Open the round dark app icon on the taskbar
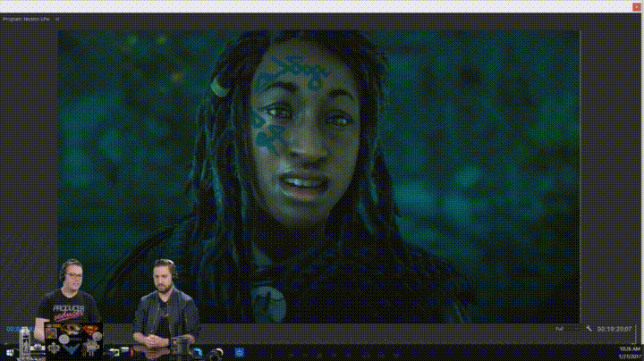This screenshot has width=644, height=361. point(216,353)
